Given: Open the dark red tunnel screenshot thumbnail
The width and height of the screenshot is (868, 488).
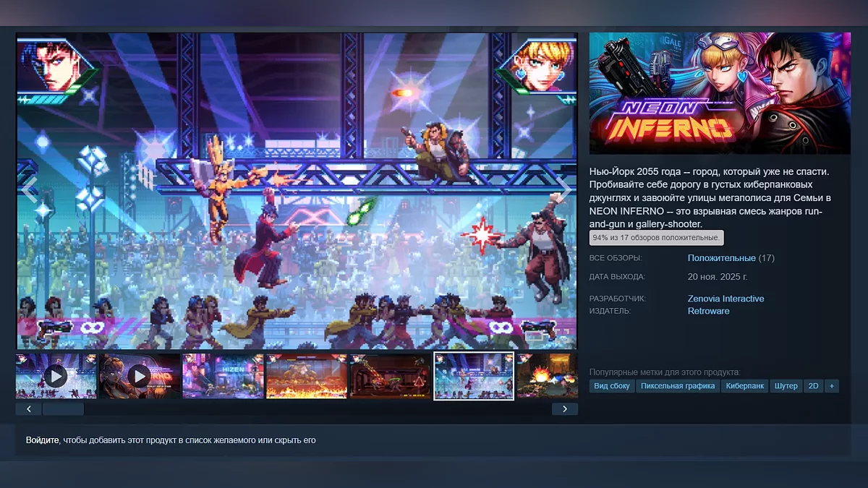Looking at the screenshot, I should 391,376.
